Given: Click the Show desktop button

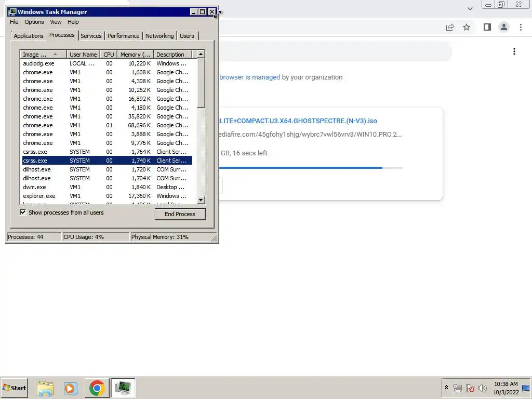Looking at the screenshot, I should tap(527, 388).
